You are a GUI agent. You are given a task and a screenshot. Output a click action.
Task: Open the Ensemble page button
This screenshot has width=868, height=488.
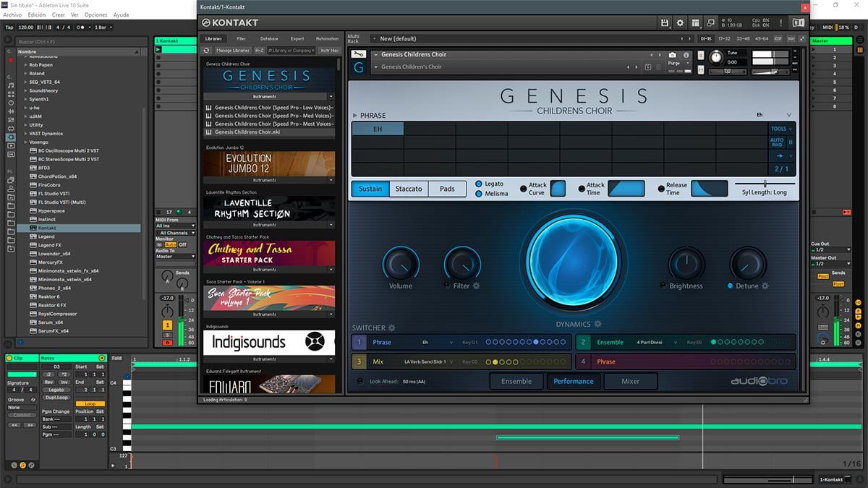pos(516,381)
